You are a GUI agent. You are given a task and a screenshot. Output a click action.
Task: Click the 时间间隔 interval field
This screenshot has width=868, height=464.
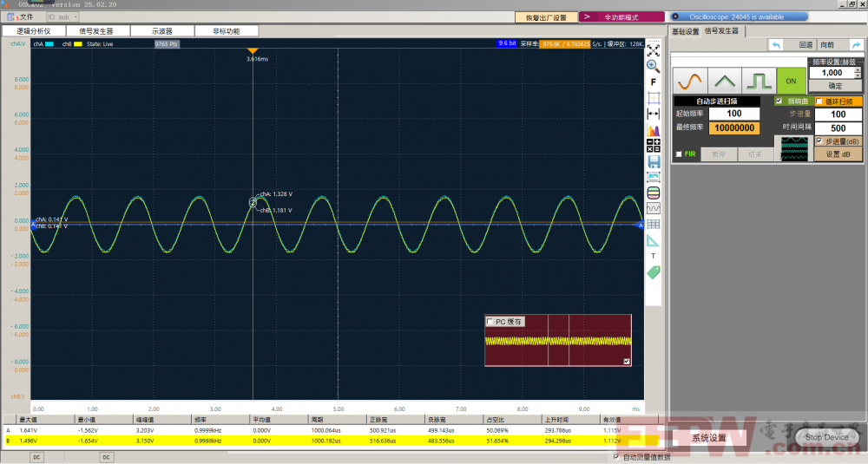coord(838,127)
